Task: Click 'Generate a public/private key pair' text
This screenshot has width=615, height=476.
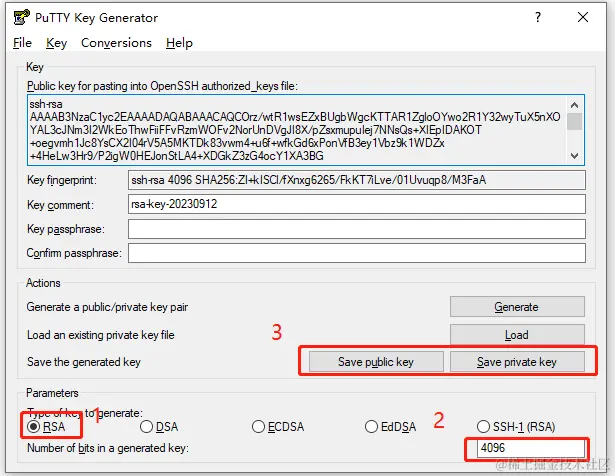Action: coord(107,307)
